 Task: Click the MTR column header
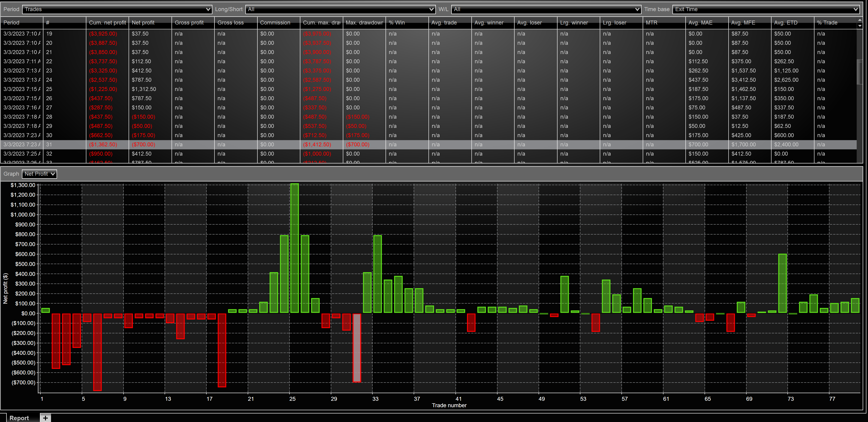tap(664, 23)
